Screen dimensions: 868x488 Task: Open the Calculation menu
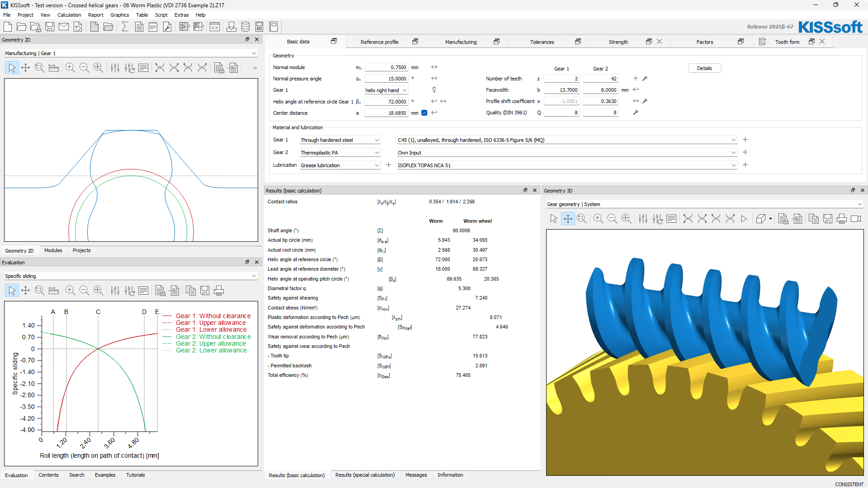pyautogui.click(x=69, y=15)
